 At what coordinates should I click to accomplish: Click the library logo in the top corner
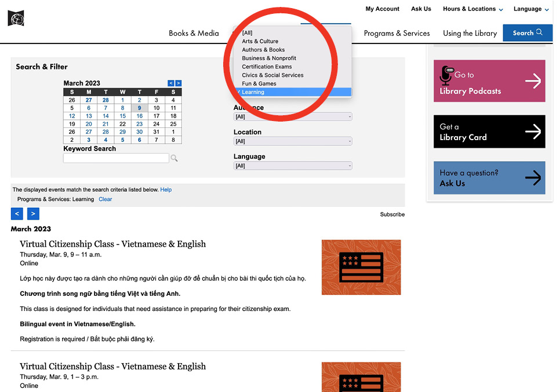tap(15, 17)
